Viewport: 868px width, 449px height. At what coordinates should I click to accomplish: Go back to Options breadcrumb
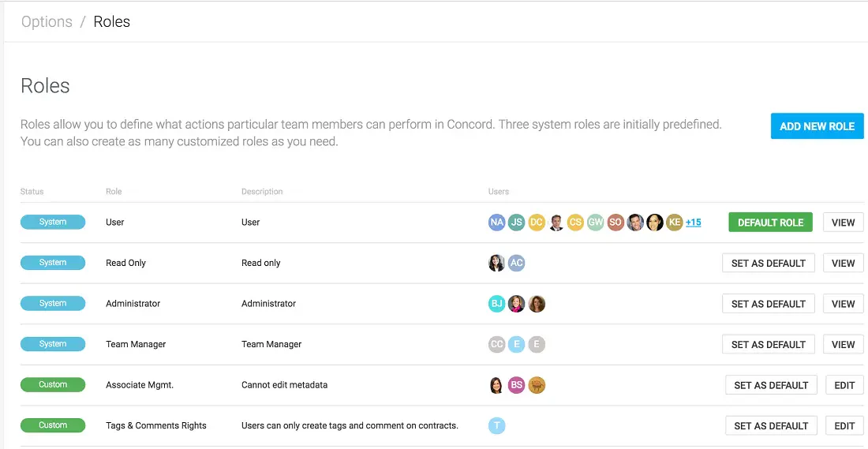(x=47, y=21)
